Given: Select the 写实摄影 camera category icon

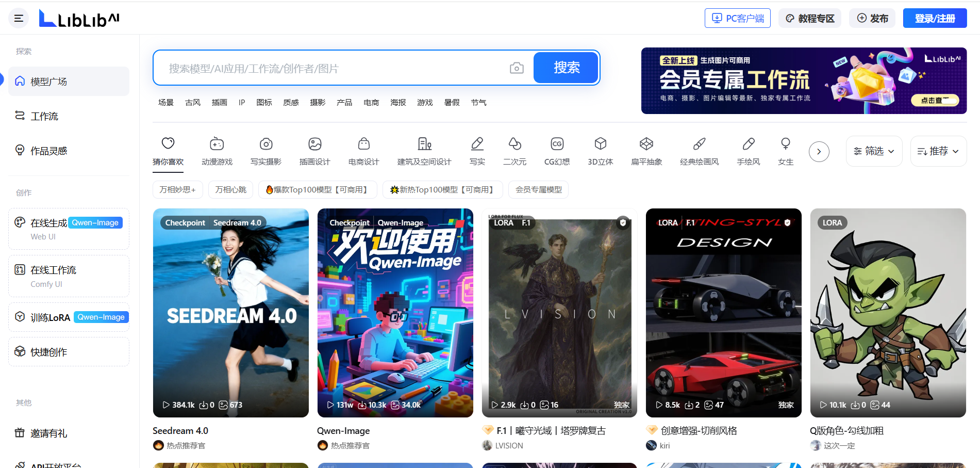Looking at the screenshot, I should pos(265,144).
